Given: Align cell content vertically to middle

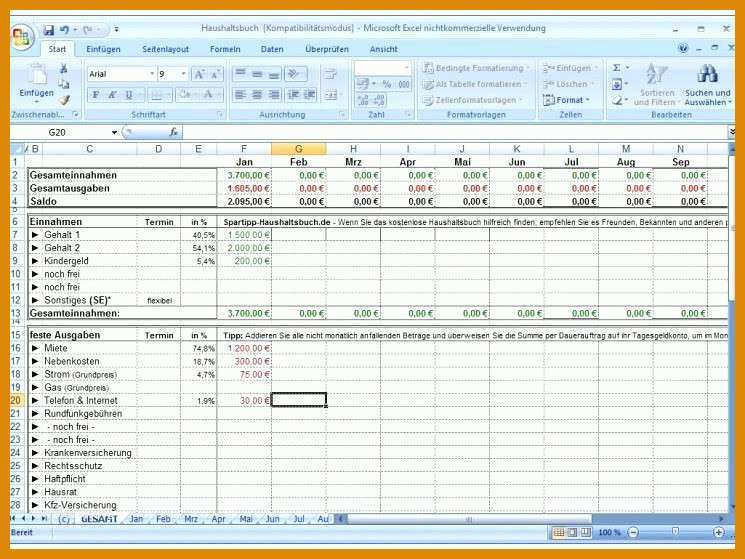Looking at the screenshot, I should (x=257, y=74).
